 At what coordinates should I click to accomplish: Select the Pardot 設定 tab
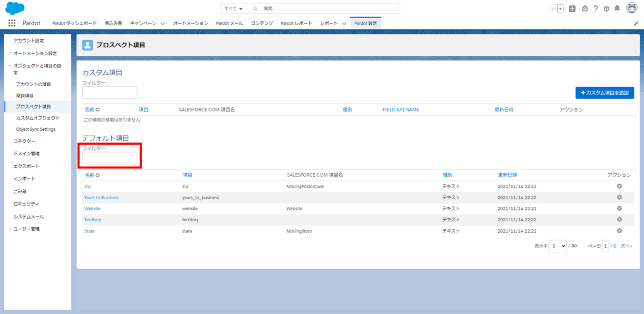[366, 24]
